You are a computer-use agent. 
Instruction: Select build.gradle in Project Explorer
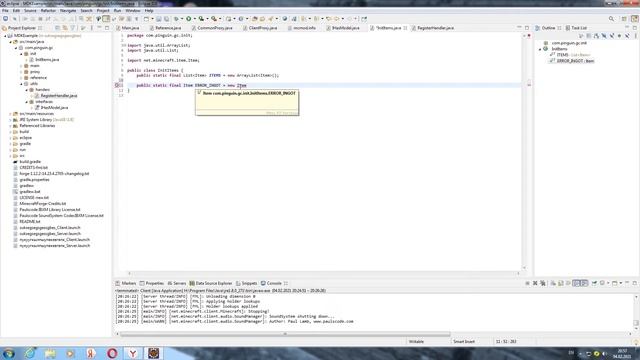click(30, 162)
